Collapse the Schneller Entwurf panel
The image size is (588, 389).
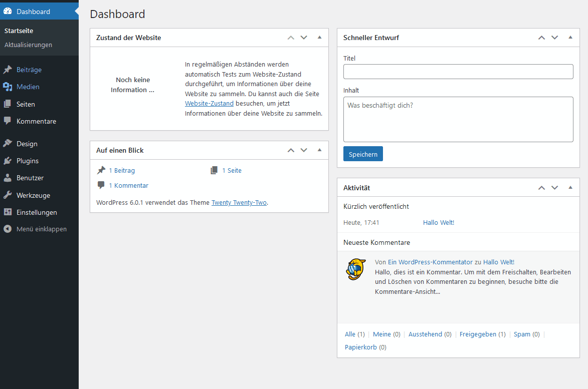click(x=570, y=38)
